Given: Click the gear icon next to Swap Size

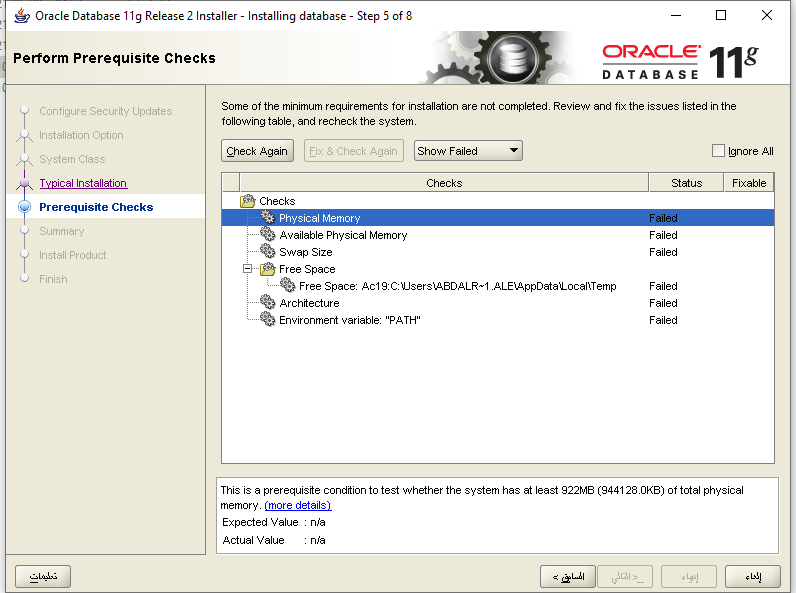Looking at the screenshot, I should (x=267, y=252).
